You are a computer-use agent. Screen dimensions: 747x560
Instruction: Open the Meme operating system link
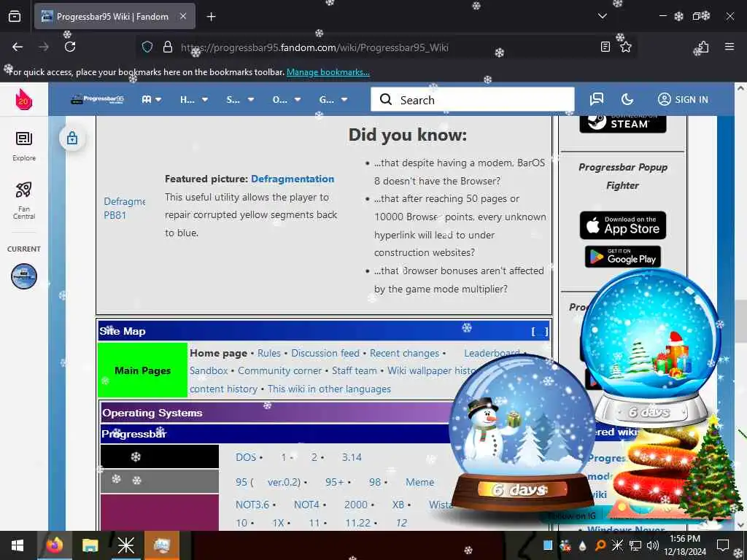(x=419, y=483)
